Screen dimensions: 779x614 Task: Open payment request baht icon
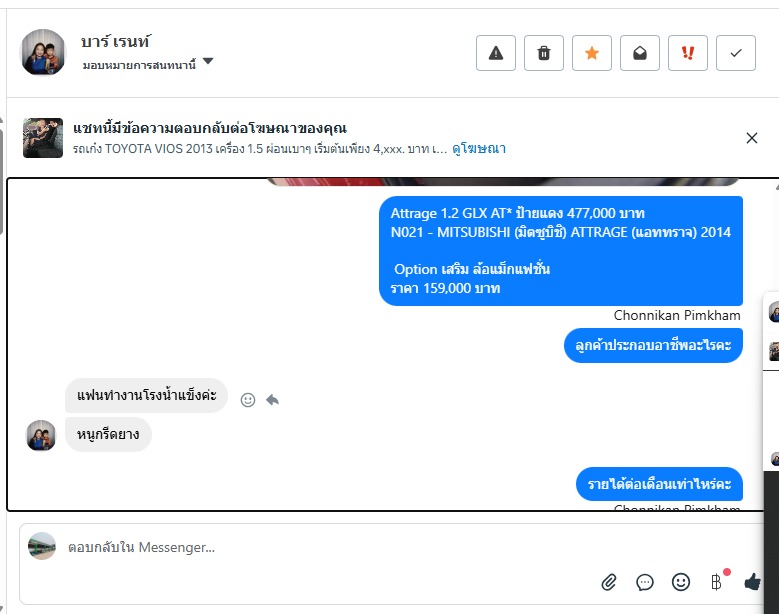point(716,582)
